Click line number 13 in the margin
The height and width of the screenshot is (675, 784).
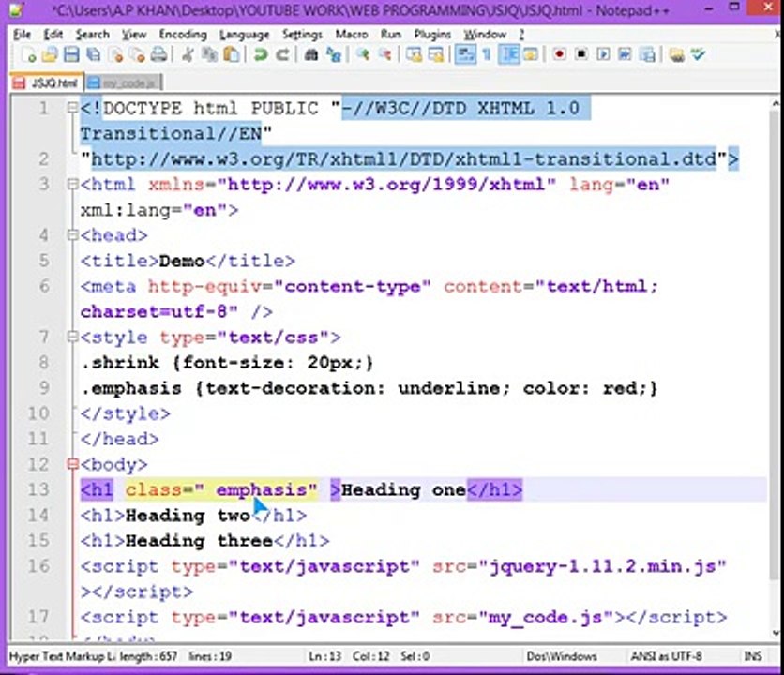38,489
